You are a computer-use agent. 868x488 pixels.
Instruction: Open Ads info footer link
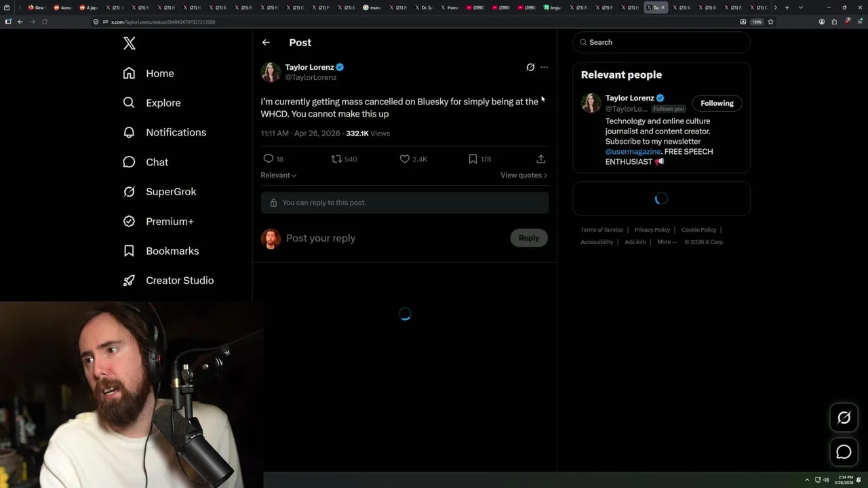click(x=635, y=242)
